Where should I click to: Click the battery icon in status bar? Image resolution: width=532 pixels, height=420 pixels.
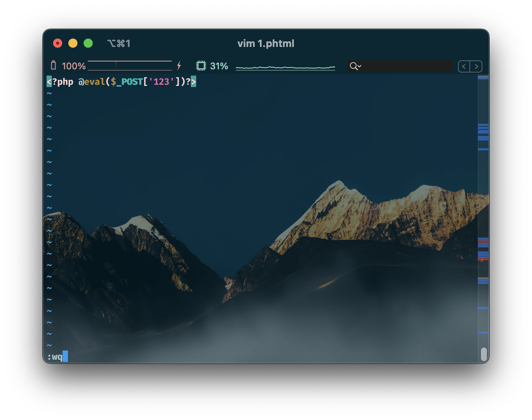point(53,66)
